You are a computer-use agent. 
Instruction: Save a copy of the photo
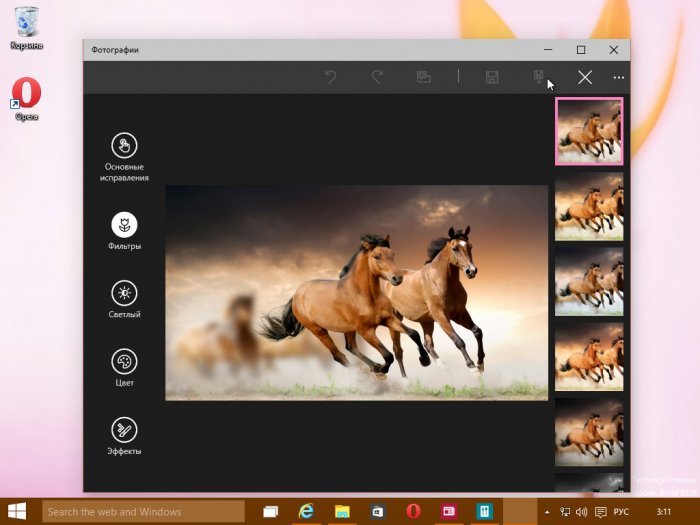pyautogui.click(x=539, y=77)
